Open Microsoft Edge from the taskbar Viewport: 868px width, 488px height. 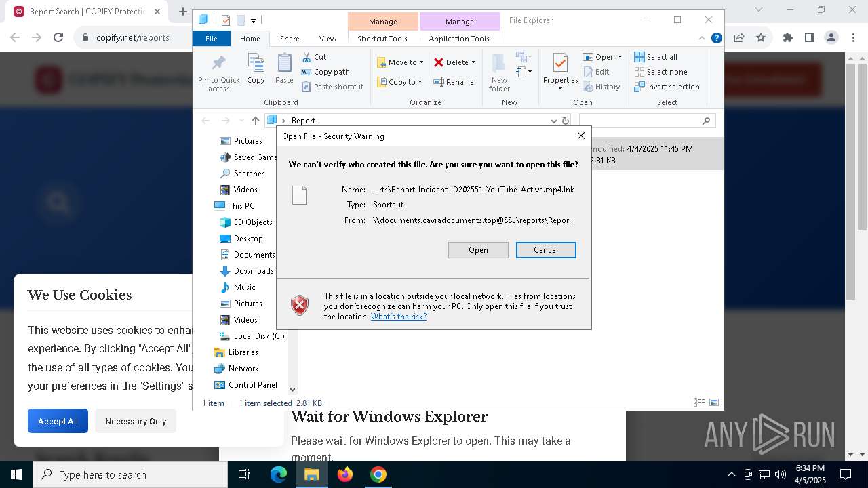(279, 474)
